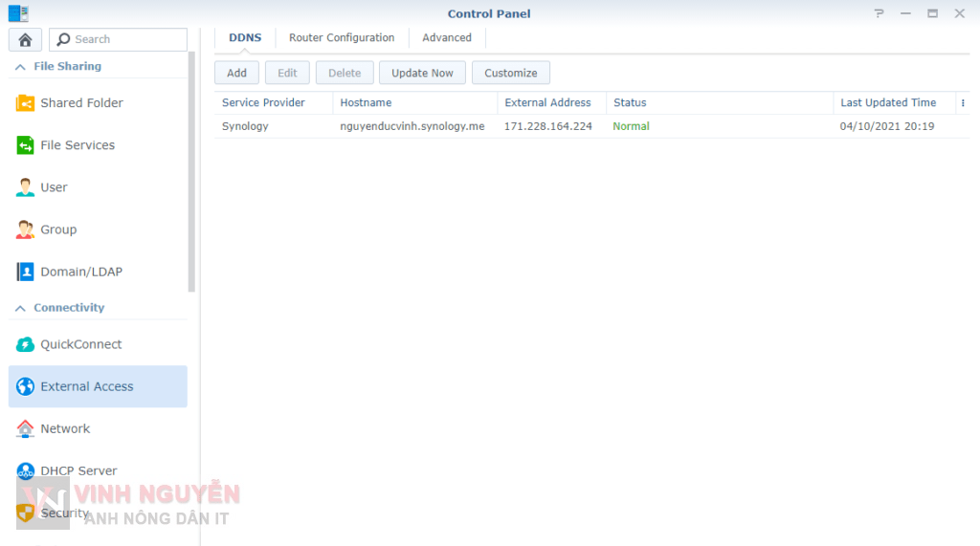The height and width of the screenshot is (546, 980).
Task: Click the Home icon button
Action: 25,39
